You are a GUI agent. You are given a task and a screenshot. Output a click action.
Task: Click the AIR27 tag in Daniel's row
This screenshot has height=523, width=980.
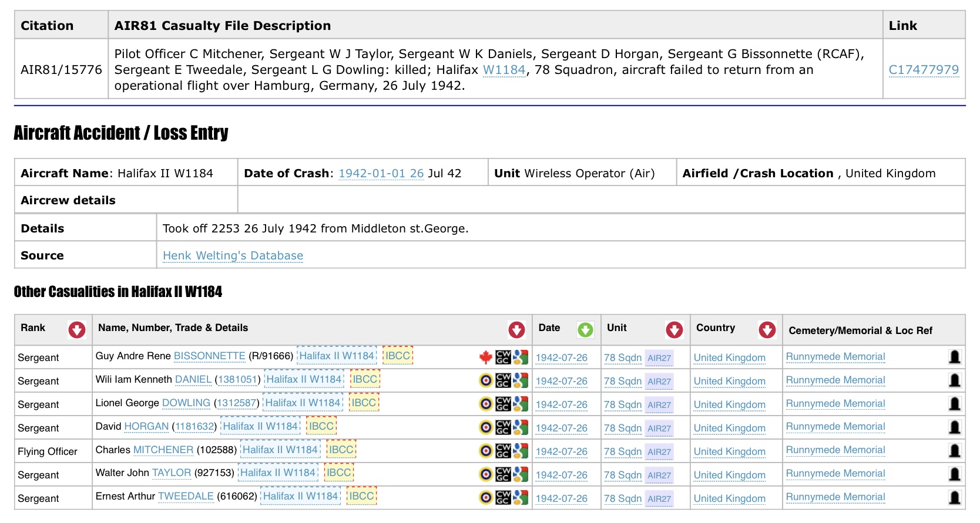pos(659,381)
